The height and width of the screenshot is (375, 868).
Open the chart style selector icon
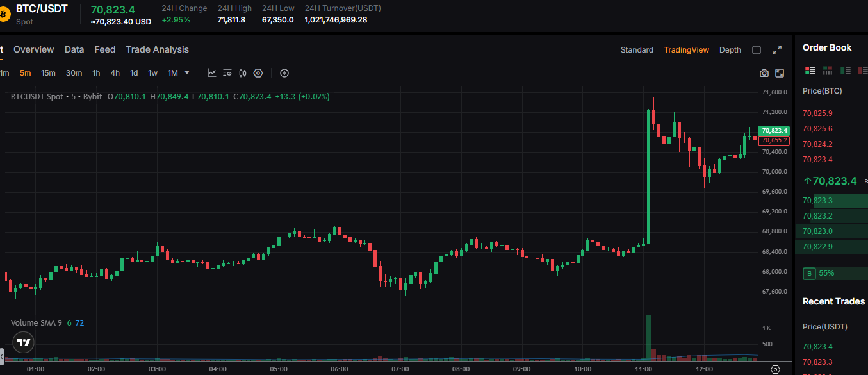point(211,72)
